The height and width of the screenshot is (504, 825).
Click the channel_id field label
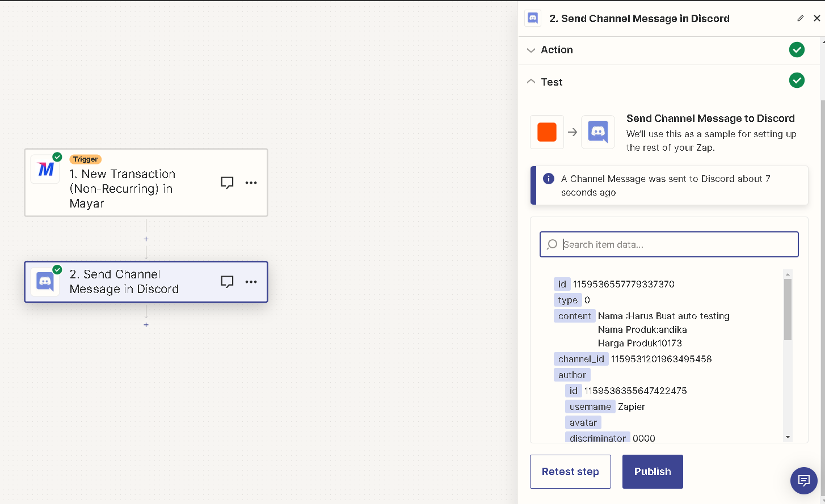coord(581,359)
